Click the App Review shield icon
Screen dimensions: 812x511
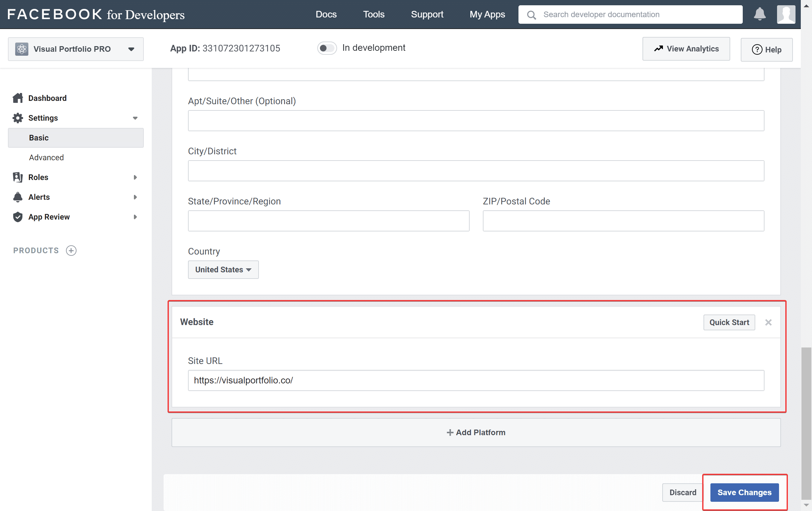18,217
